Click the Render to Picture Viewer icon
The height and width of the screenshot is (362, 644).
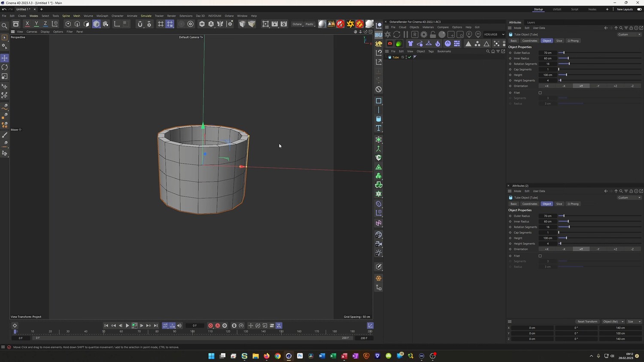click(x=275, y=24)
